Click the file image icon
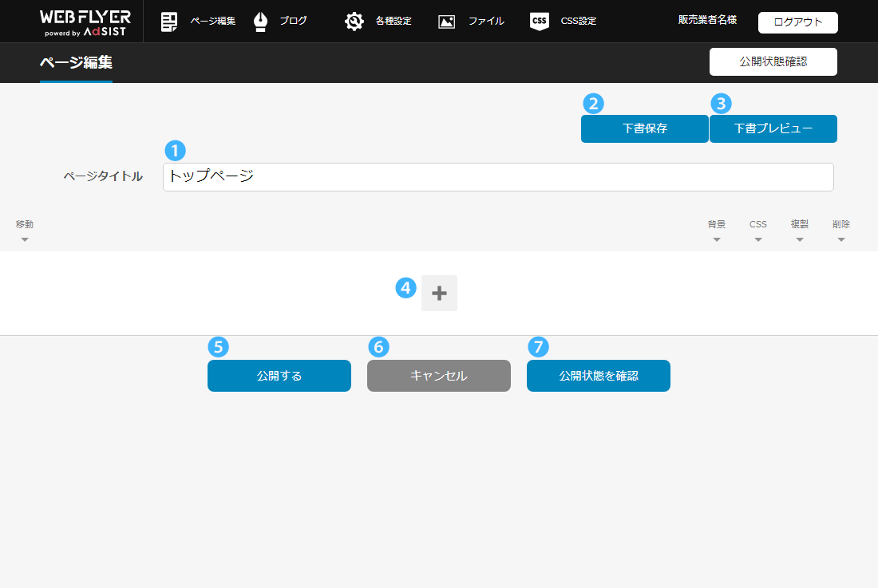878x588 pixels. tap(447, 22)
